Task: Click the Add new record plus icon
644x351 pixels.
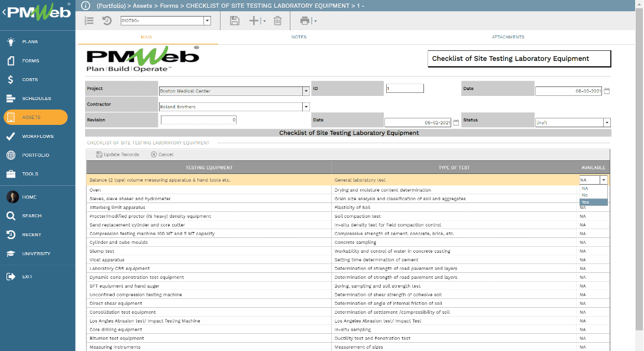Action: [254, 21]
